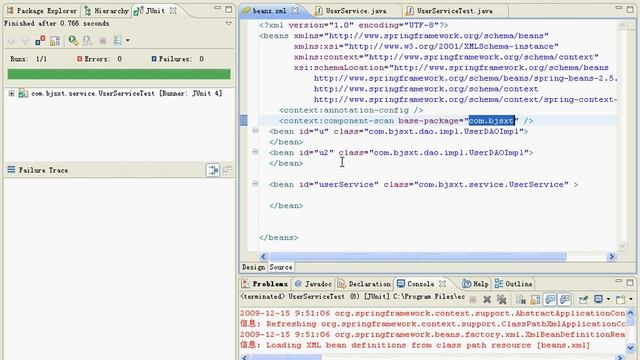
Task: Switch to the Design editor view
Action: (x=253, y=267)
